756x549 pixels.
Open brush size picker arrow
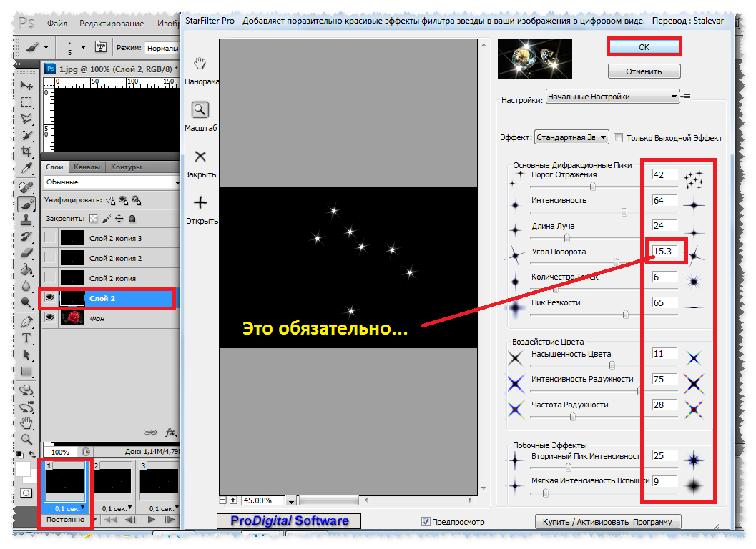[x=84, y=47]
